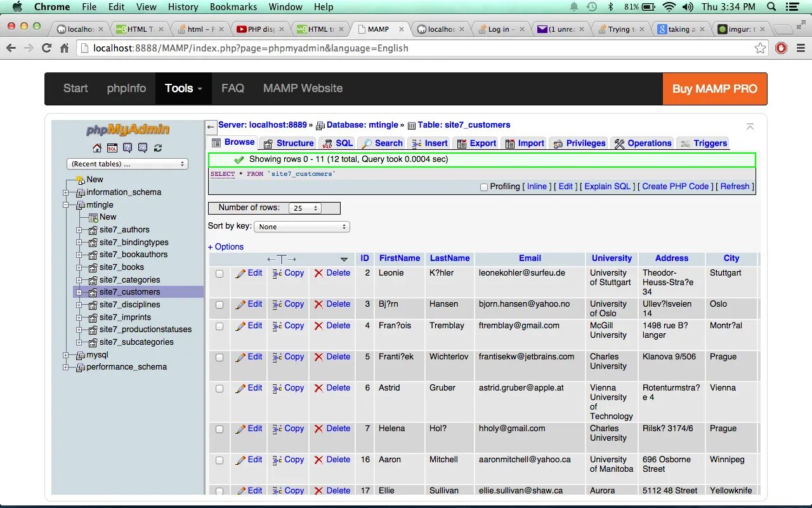Open the Operations tab
This screenshot has height=508, width=812.
pos(642,144)
